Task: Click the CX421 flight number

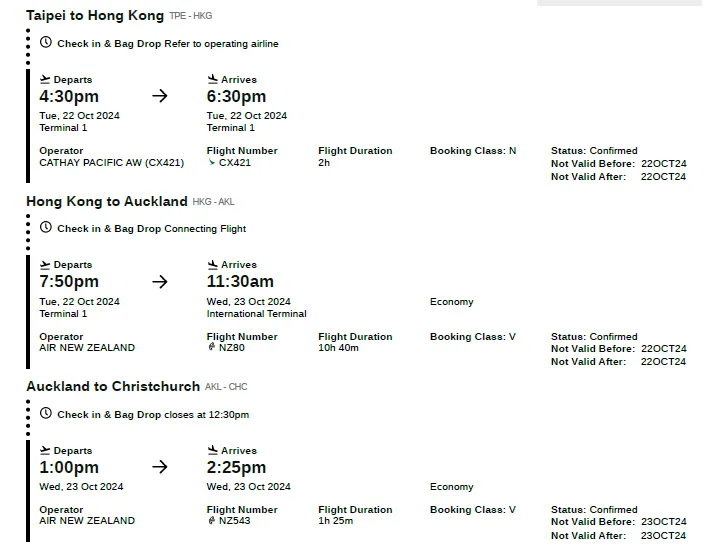Action: click(235, 163)
